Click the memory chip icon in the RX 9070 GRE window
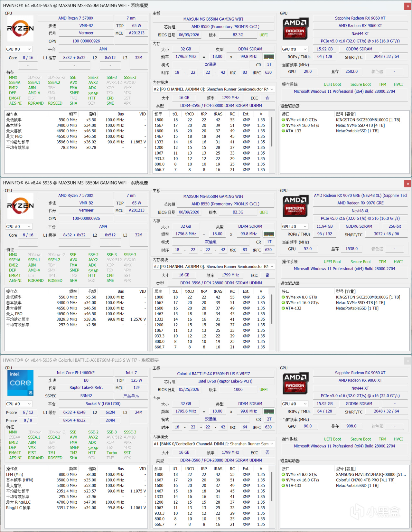 269,234
